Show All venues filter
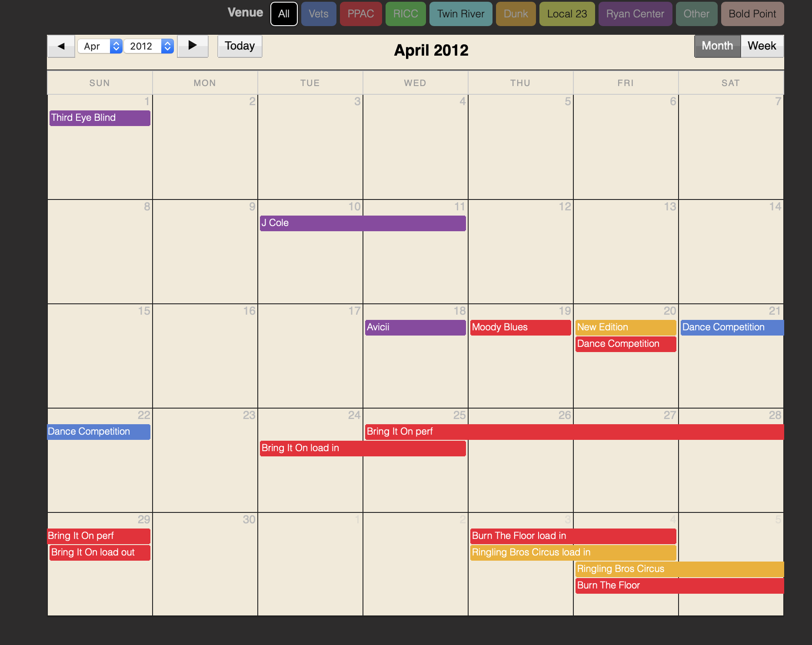This screenshot has width=812, height=645. point(284,14)
